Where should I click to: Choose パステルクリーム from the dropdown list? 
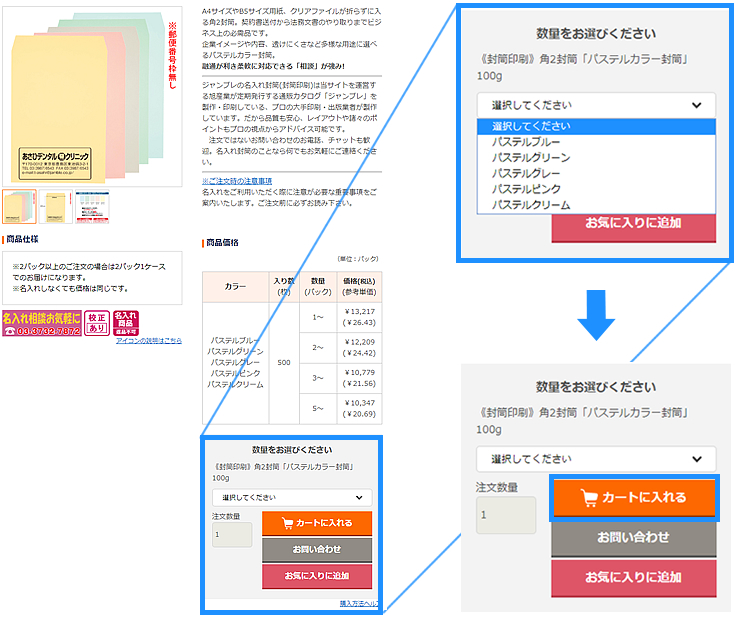(x=530, y=205)
